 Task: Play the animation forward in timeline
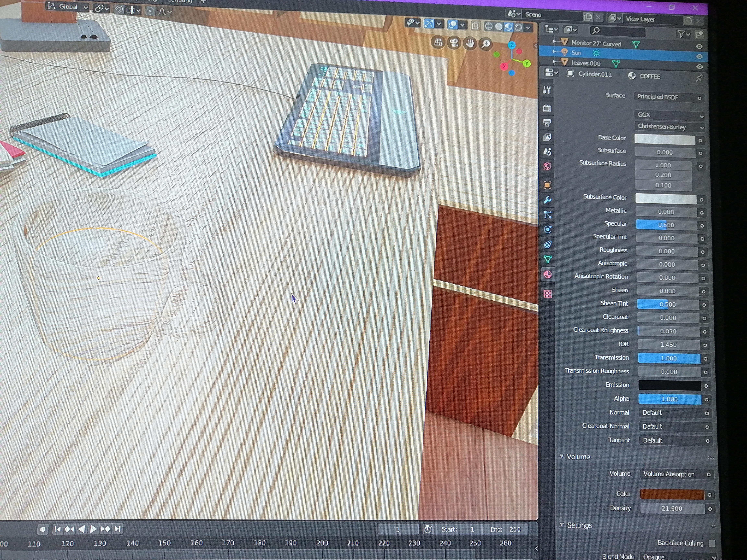tap(94, 529)
